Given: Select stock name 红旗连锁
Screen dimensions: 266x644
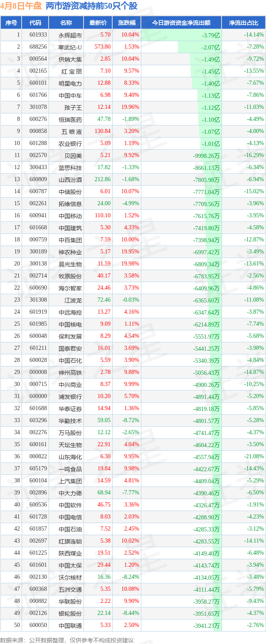Looking at the screenshot, I should 71,541.
